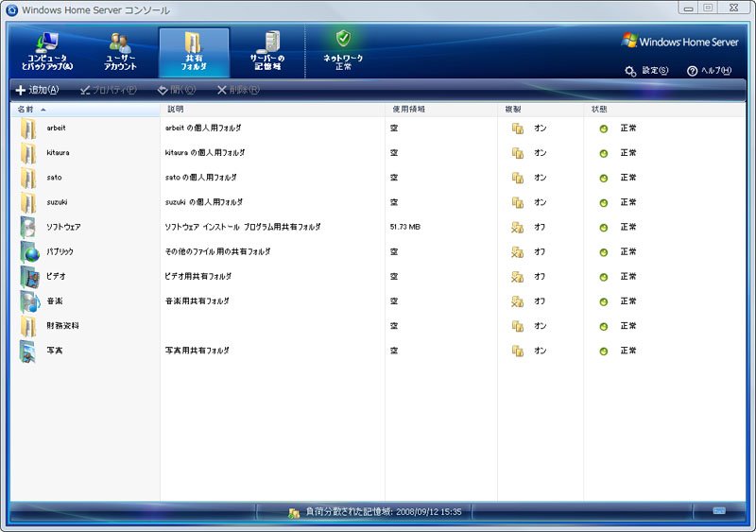This screenshot has height=532, width=756.
Task: Click the ソフトウェア folder name
Action: [63, 227]
